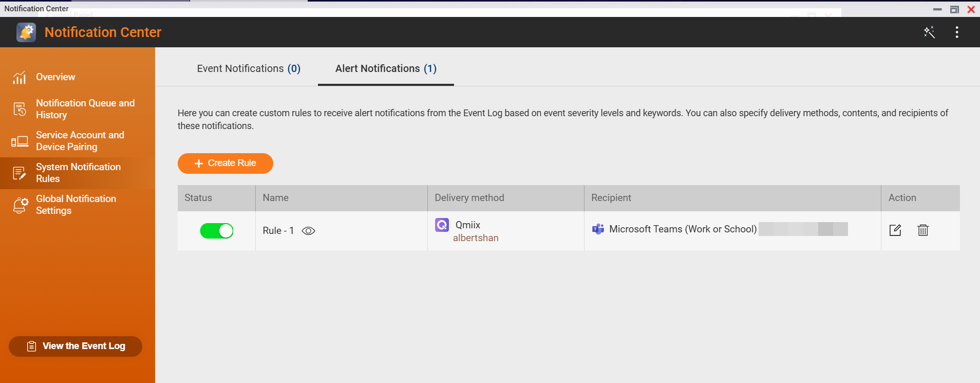Open Global Notification Settings
Viewport: 980px width, 383px height.
76,205
